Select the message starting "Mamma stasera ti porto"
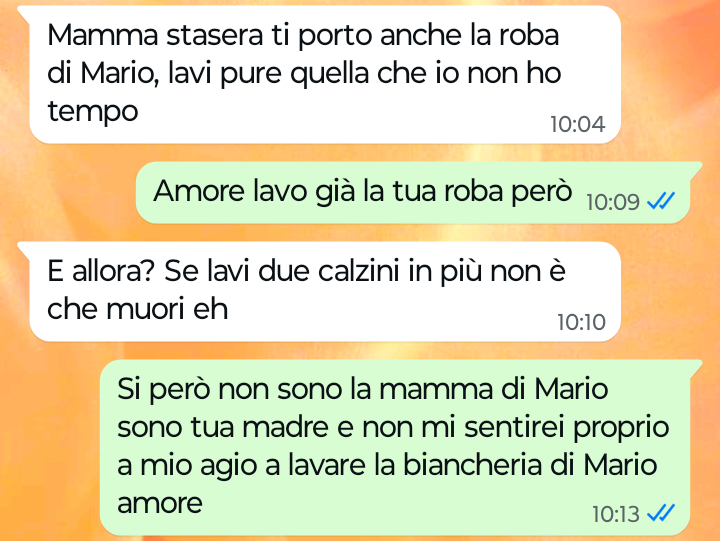Screen dimensions: 720x541 325,74
